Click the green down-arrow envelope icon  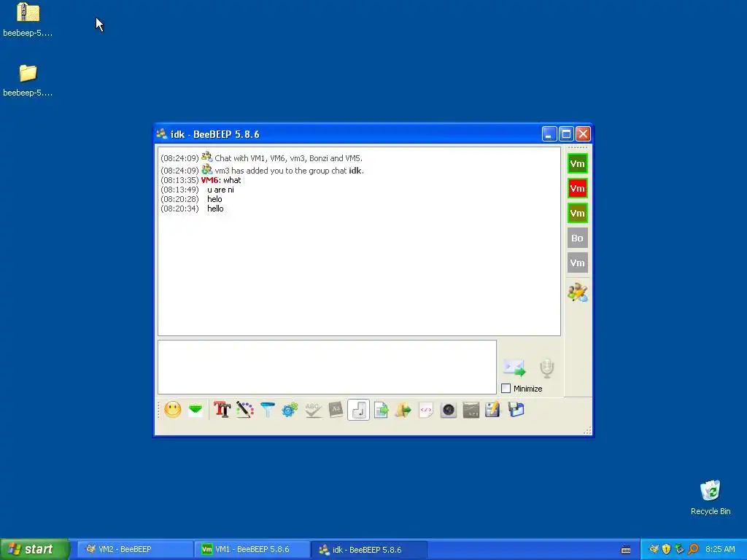[196, 410]
